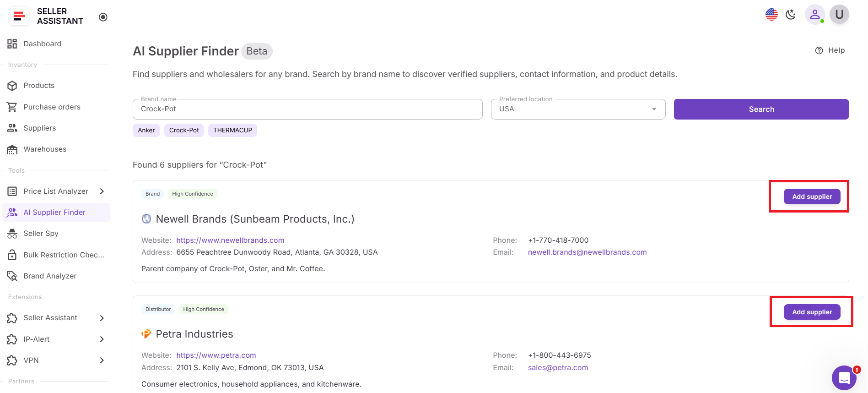Select the THERMACUP recent search chip
Viewport: 868px width, 393px height.
232,130
